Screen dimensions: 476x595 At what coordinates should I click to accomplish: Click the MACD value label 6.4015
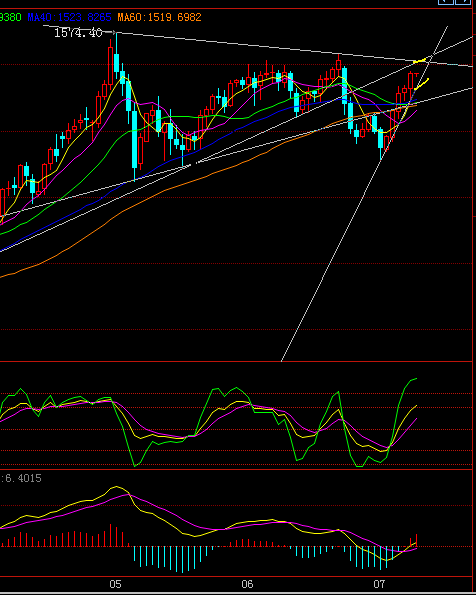[x=22, y=478]
